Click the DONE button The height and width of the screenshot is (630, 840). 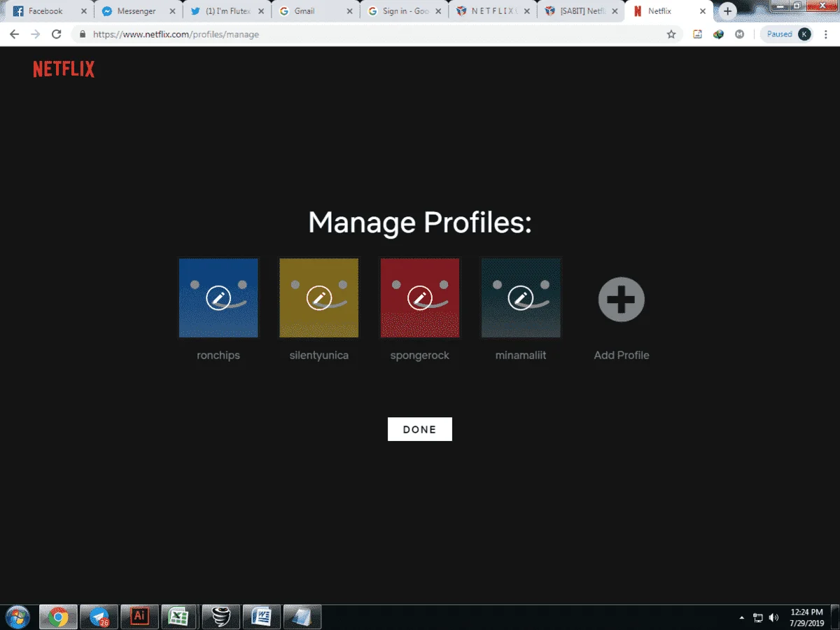click(420, 429)
